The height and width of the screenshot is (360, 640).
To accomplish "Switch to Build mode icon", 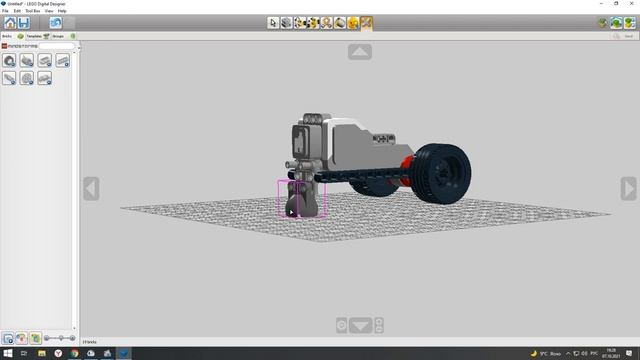I will pyautogui.click(x=603, y=23).
